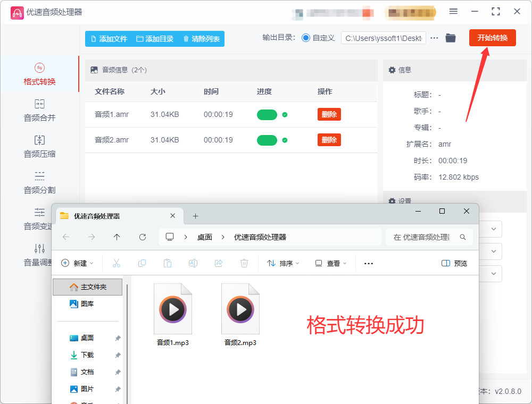This screenshot has width=532, height=404.
Task: Select 格式转换 in the left sidebar
Action: tap(39, 74)
